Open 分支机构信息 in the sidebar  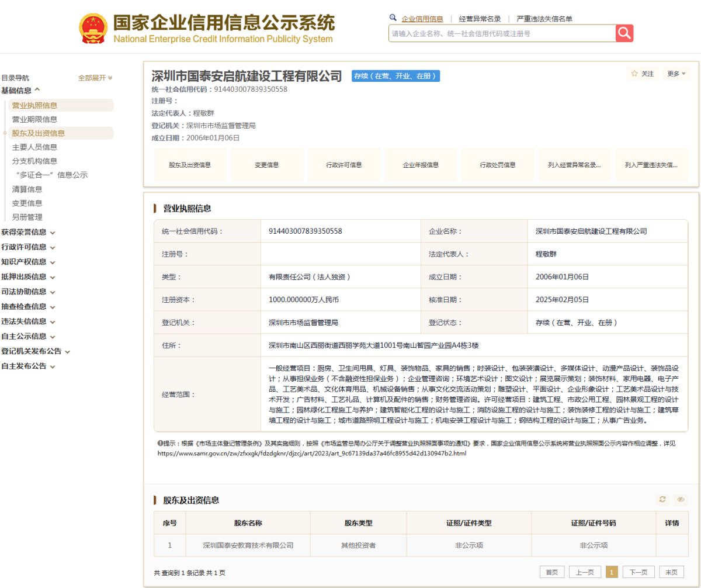click(34, 161)
